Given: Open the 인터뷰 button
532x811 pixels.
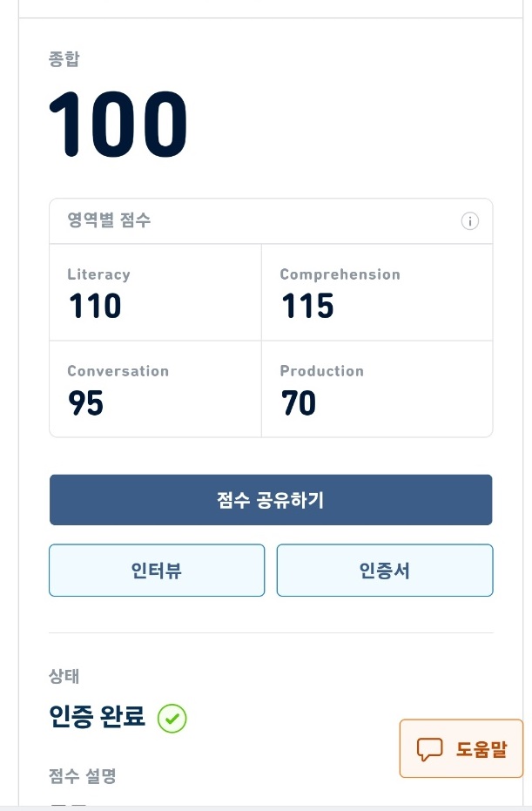Looking at the screenshot, I should 157,571.
